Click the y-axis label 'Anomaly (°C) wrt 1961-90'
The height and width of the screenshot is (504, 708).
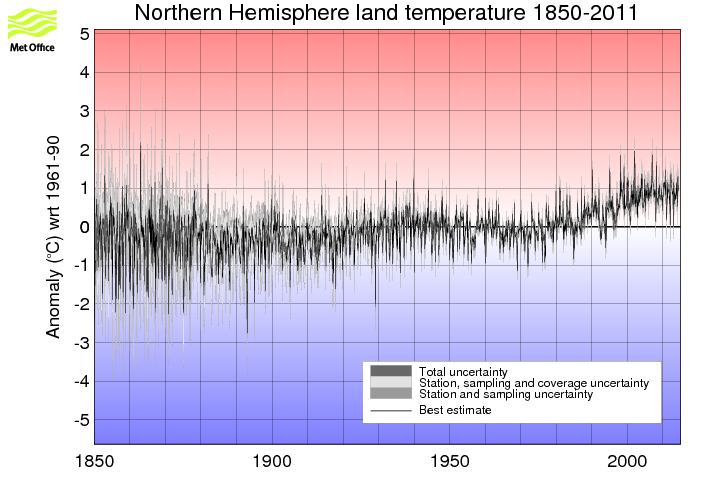pos(53,237)
